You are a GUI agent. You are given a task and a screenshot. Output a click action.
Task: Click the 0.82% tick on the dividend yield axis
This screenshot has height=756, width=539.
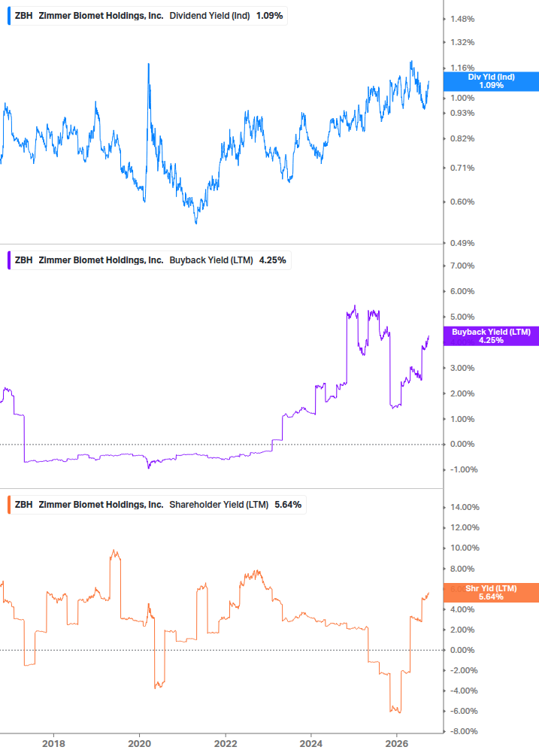pos(462,139)
